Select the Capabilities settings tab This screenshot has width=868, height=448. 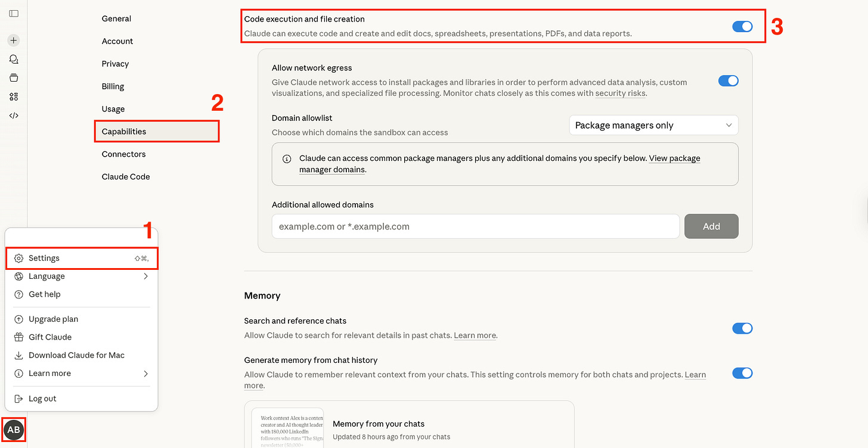tap(157, 132)
